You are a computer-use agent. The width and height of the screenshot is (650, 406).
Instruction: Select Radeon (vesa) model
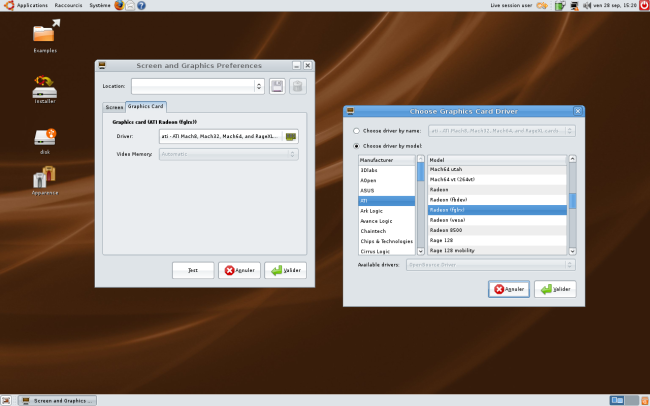click(497, 220)
